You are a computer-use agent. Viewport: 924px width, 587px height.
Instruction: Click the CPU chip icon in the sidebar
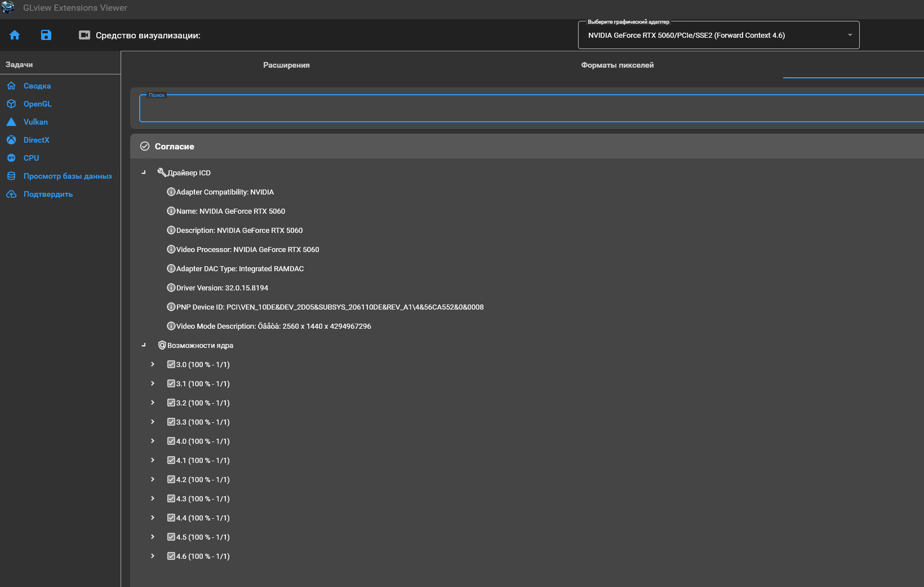(11, 158)
